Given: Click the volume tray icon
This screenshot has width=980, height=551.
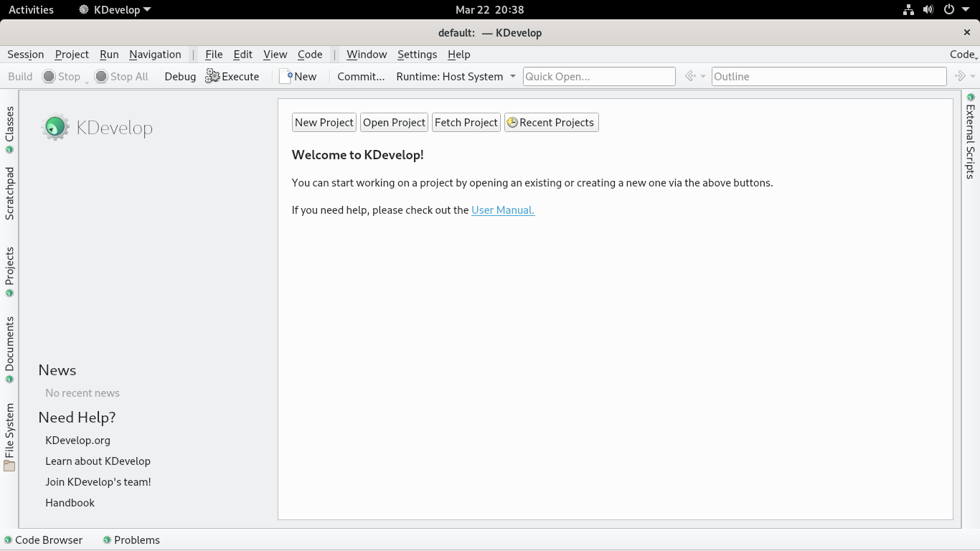Looking at the screenshot, I should 928,10.
